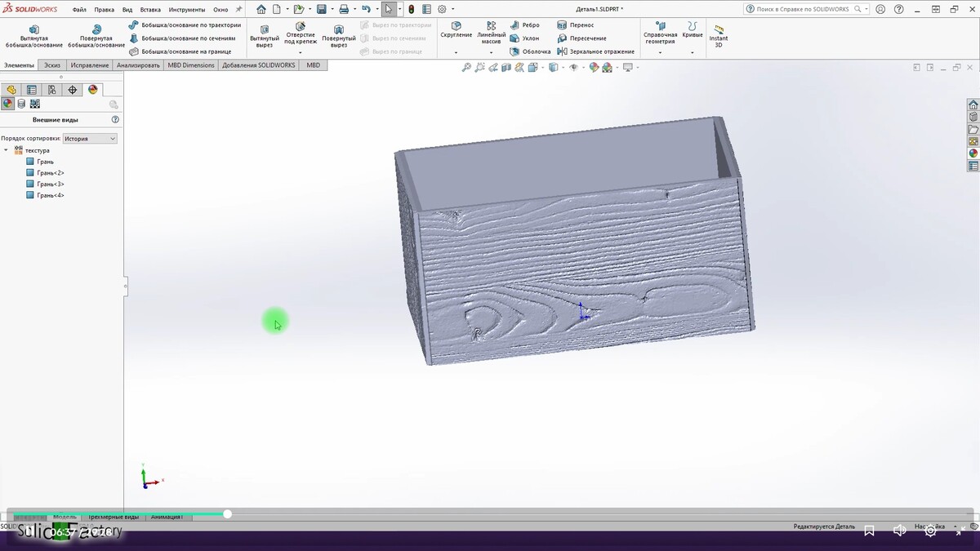980x551 pixels.
Task: Click the Вытянутая бобышка/основание extrude tool
Action: (x=33, y=36)
